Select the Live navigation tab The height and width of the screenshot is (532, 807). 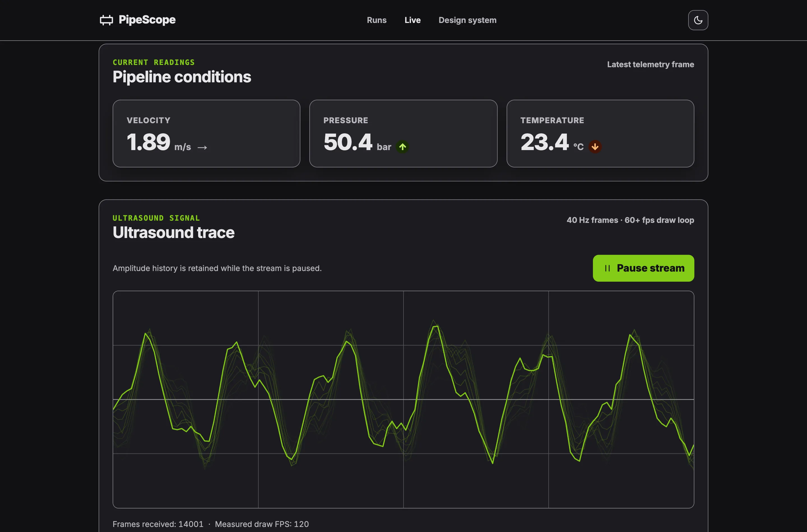[x=412, y=20]
